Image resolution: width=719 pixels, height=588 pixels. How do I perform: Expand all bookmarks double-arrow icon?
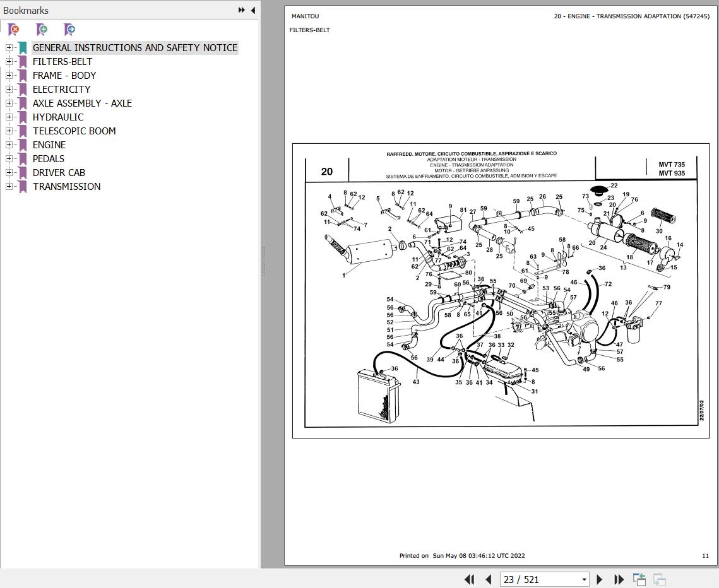point(241,10)
